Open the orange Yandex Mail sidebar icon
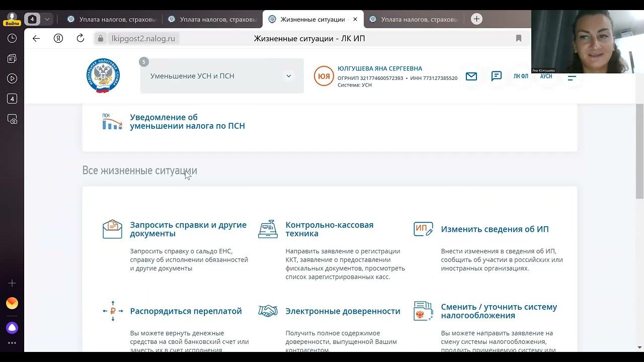The height and width of the screenshot is (362, 644). click(12, 303)
